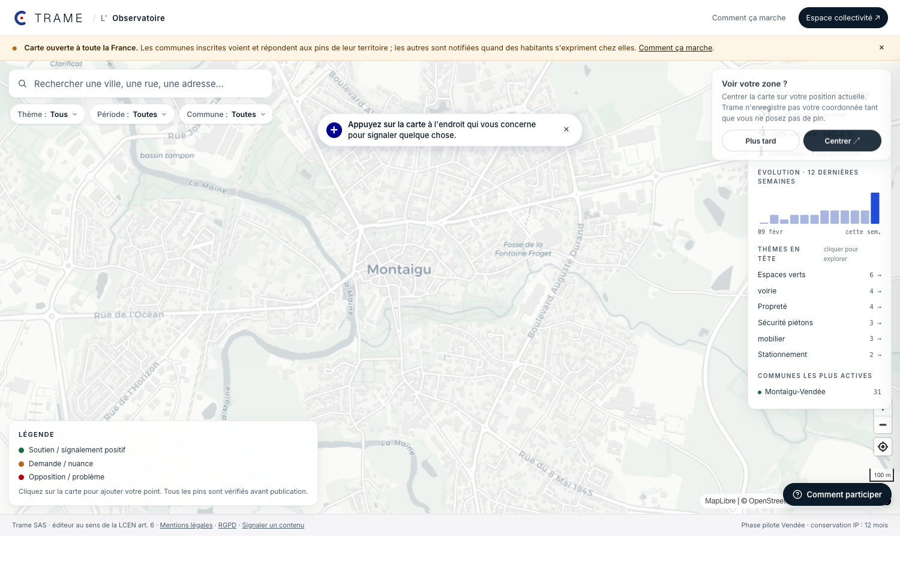Image resolution: width=900 pixels, height=588 pixels.
Task: Click the Trame logo icon
Action: point(20,18)
